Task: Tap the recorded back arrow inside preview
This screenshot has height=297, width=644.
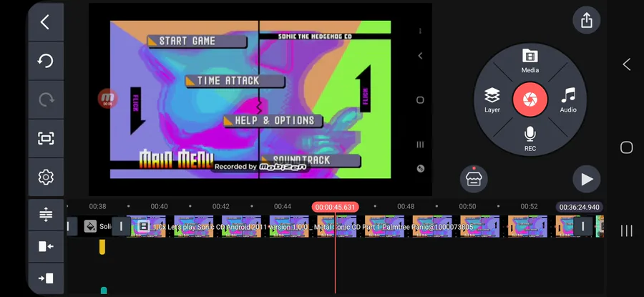Action: [x=420, y=56]
